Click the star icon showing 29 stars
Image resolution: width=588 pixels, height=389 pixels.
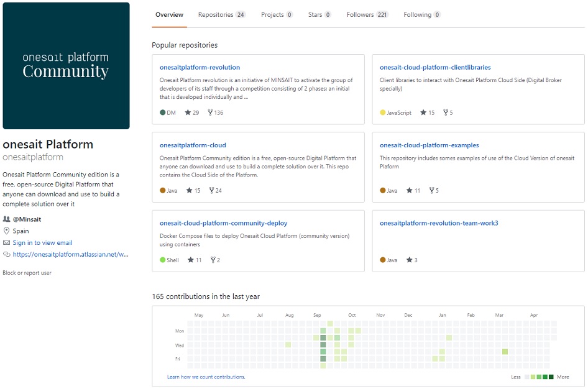pos(188,112)
